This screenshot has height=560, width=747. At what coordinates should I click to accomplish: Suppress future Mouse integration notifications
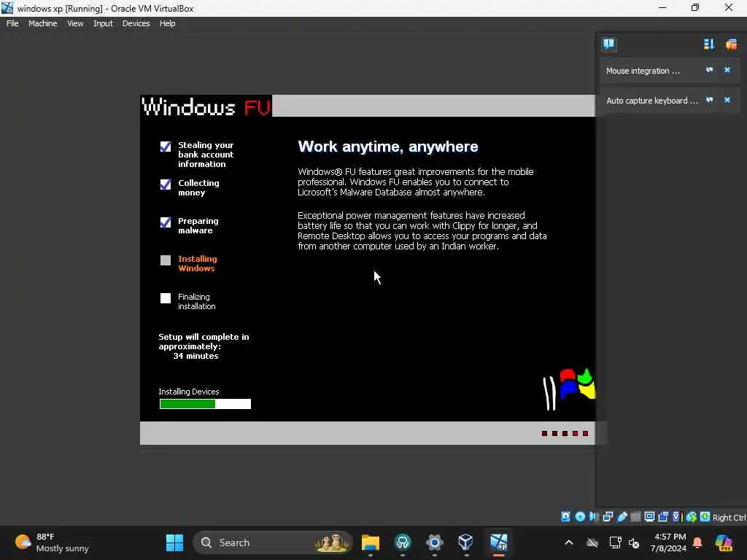pyautogui.click(x=709, y=70)
